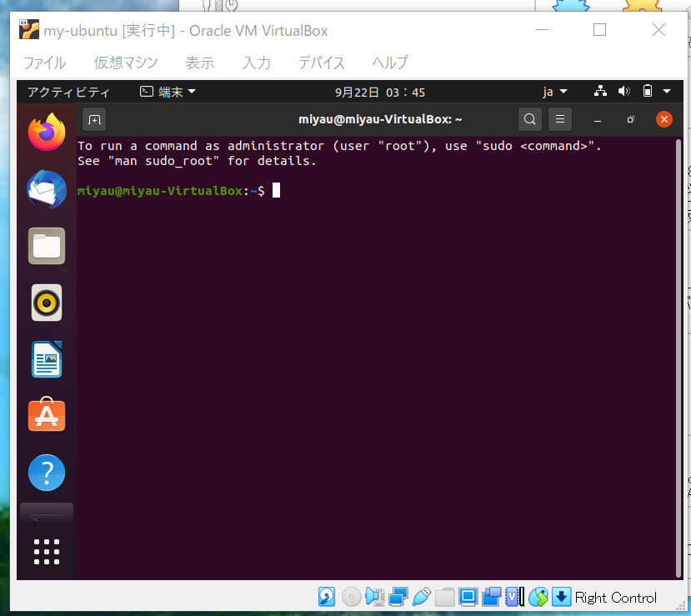Viewport: 691px width, 616px height.
Task: Launch Rhythmbox music player from dock
Action: [47, 303]
